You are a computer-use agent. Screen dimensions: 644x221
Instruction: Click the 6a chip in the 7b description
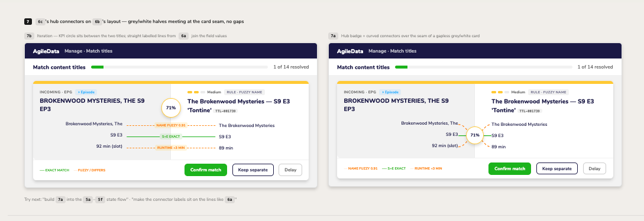pos(183,36)
